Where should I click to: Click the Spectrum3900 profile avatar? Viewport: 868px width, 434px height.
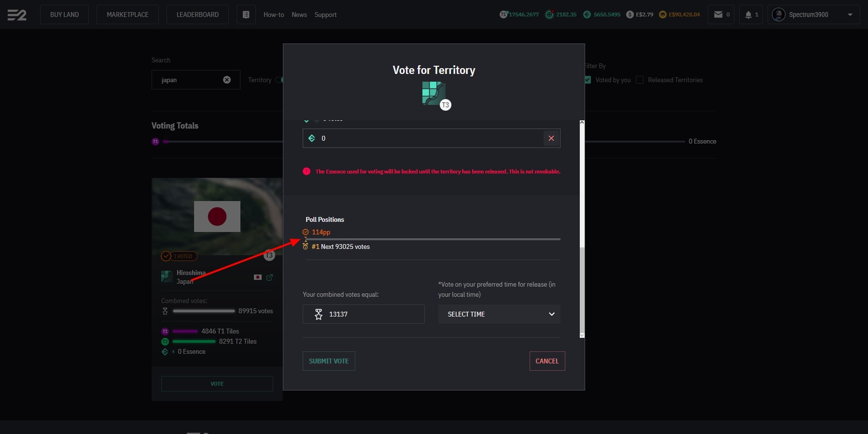[x=778, y=14]
